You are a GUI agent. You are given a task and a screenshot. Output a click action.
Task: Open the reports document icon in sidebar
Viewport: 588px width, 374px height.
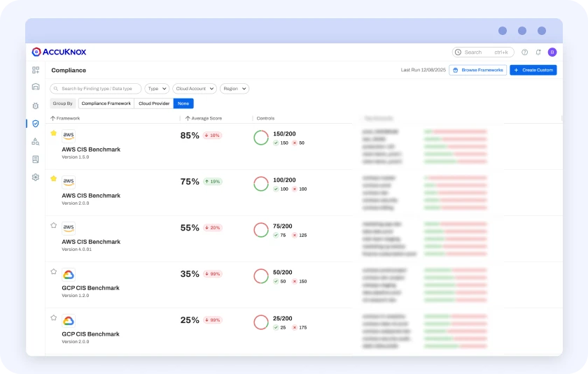click(36, 159)
